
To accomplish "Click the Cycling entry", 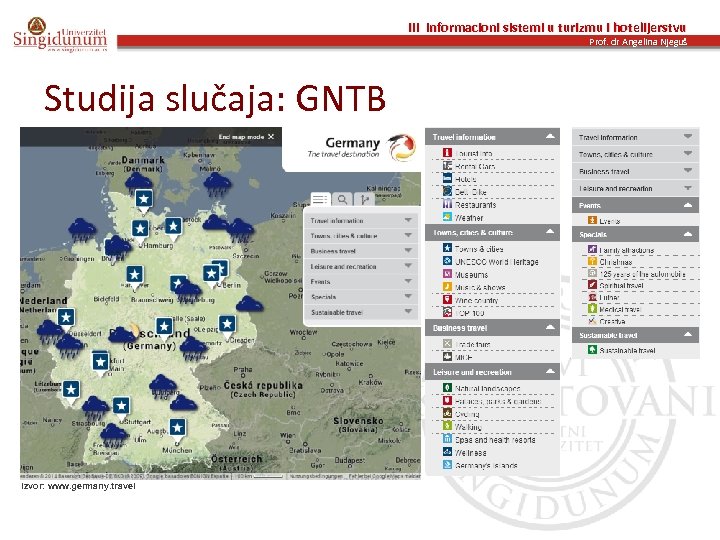I will 467,414.
